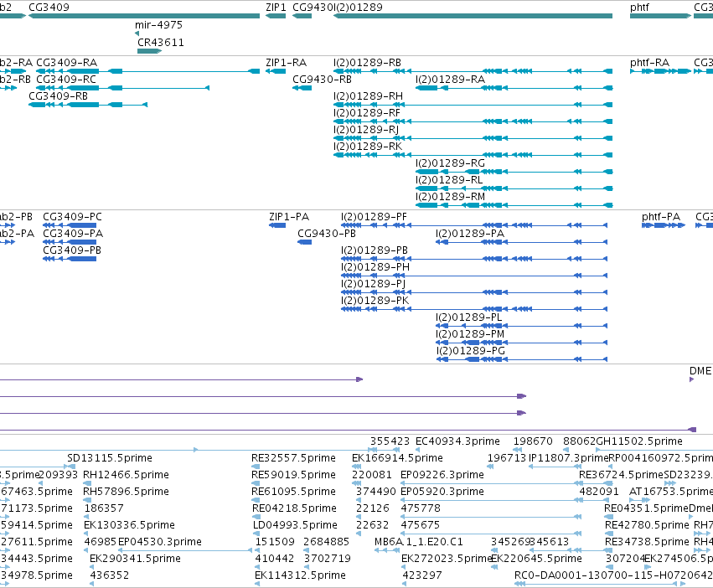Viewport: 713px width, 588px height.
Task: Open the CG3409-RC transcript
Action: 66,79
